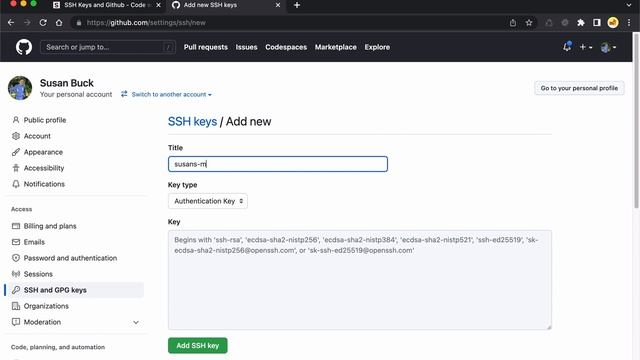Open 'Switch to another account' dropdown
The width and height of the screenshot is (640, 360).
(x=167, y=94)
